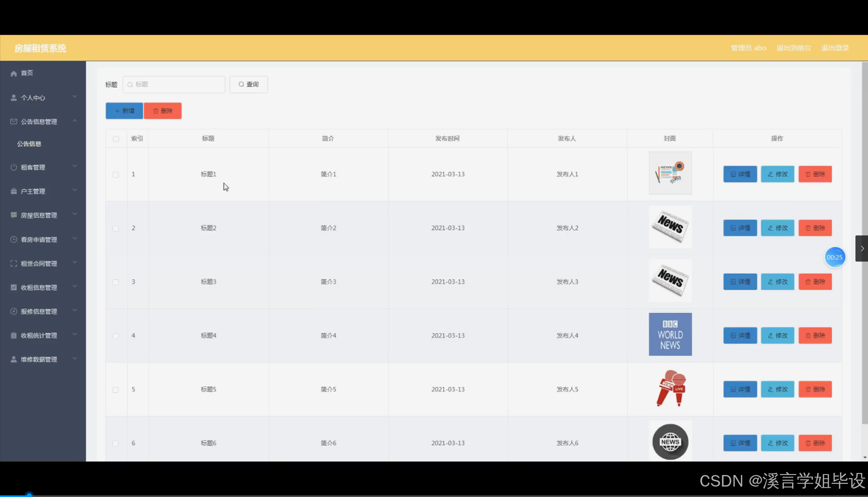Click the 查询 search button

tap(249, 84)
